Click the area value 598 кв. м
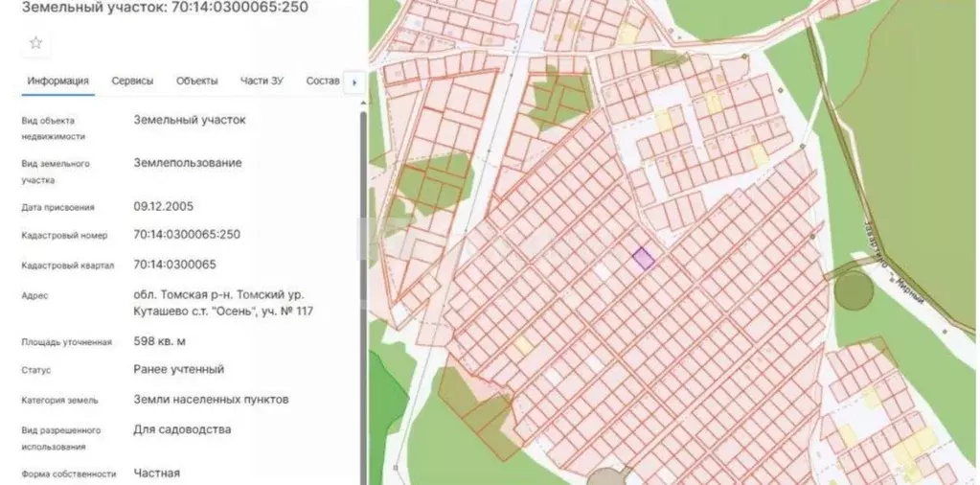The width and height of the screenshot is (980, 485). pyautogui.click(x=160, y=341)
